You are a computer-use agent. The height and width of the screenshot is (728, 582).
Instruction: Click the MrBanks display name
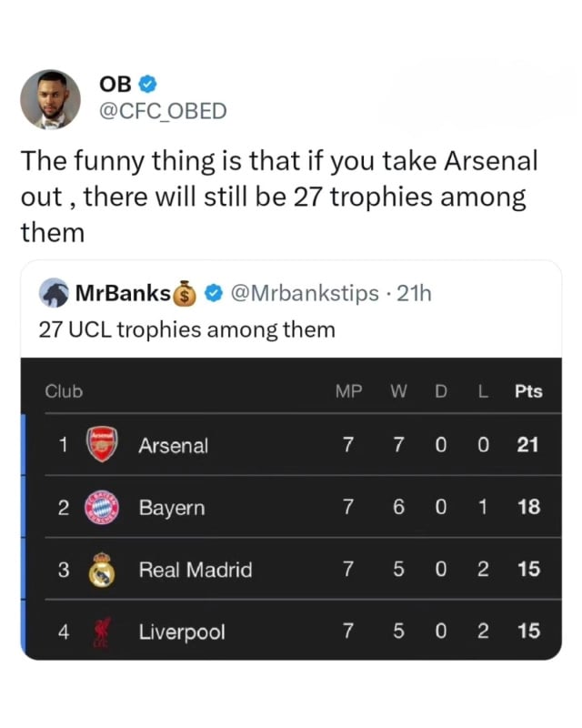[123, 293]
